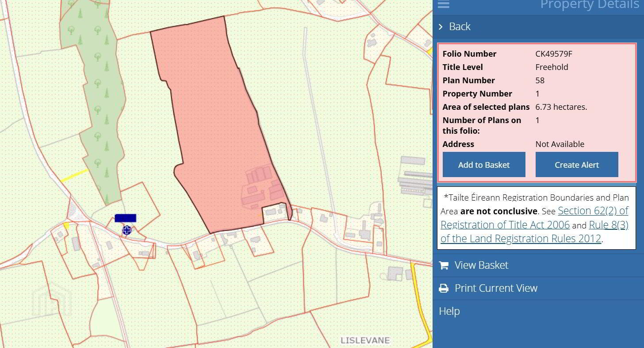Select folio number CK49579F text
Screen dimensions: 644x348
click(x=554, y=54)
